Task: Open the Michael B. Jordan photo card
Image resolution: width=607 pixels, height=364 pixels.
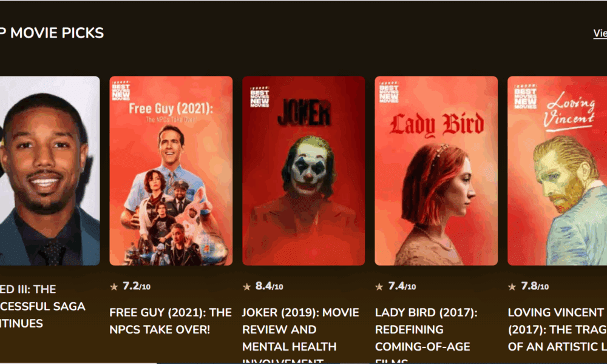Action: click(50, 170)
